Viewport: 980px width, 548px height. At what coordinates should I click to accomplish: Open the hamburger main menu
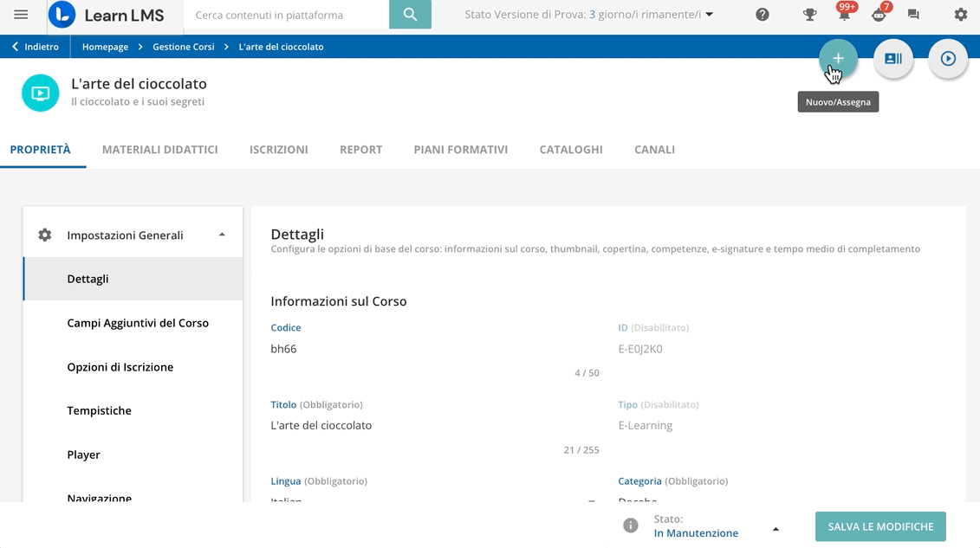click(21, 15)
